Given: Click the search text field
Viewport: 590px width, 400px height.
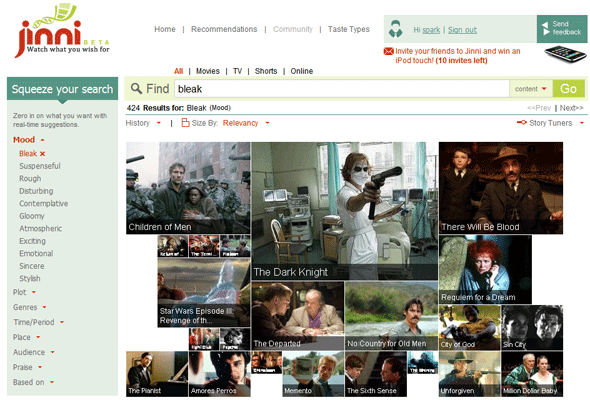Looking at the screenshot, I should [342, 89].
